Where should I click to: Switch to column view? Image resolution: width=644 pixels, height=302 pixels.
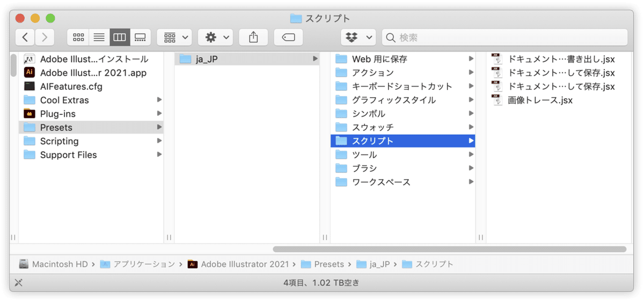tap(120, 37)
